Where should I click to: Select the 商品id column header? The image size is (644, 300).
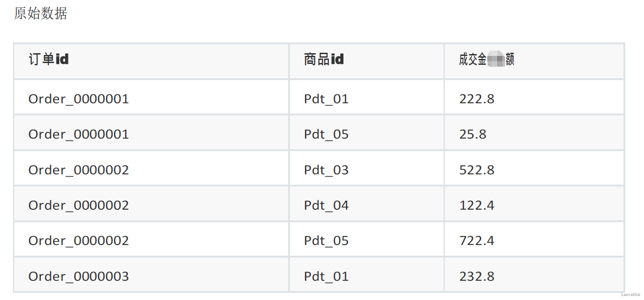[x=324, y=59]
